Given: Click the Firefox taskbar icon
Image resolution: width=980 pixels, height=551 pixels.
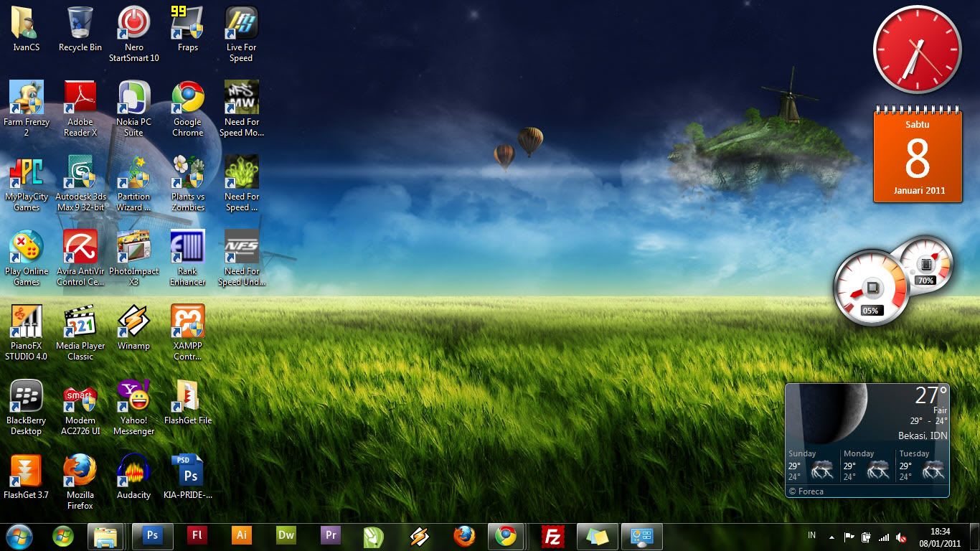Looking at the screenshot, I should tap(464, 537).
